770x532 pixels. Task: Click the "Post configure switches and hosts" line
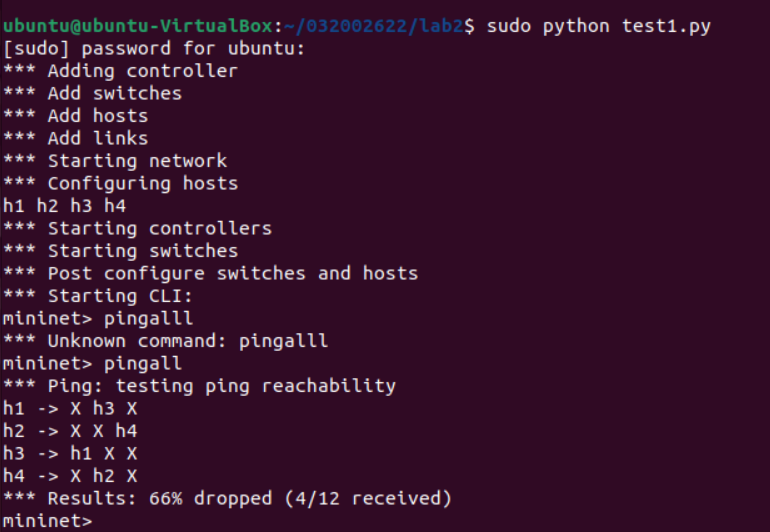tap(211, 273)
